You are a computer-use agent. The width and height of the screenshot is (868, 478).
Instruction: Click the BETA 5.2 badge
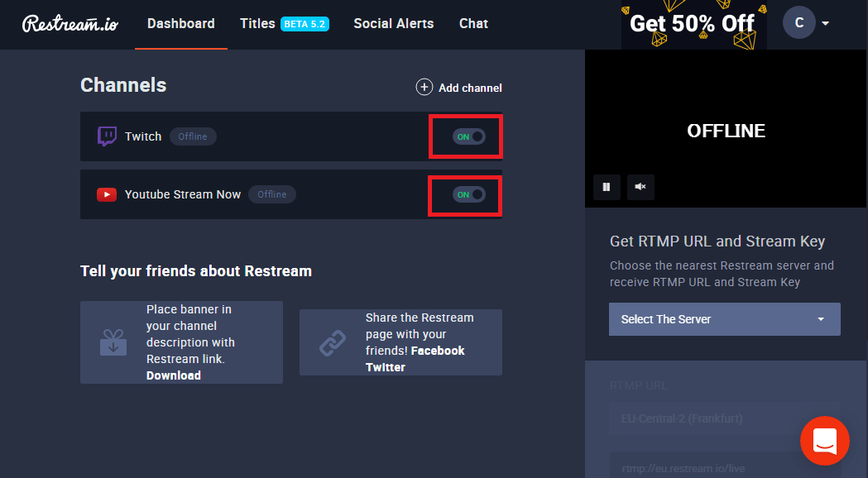(x=305, y=24)
